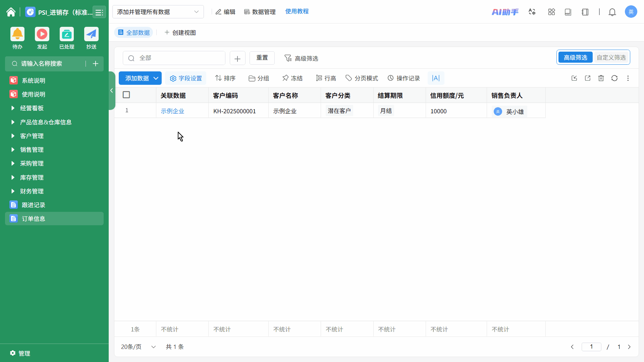644x362 pixels.
Task: Click the AI助手 logo
Action: point(504,12)
